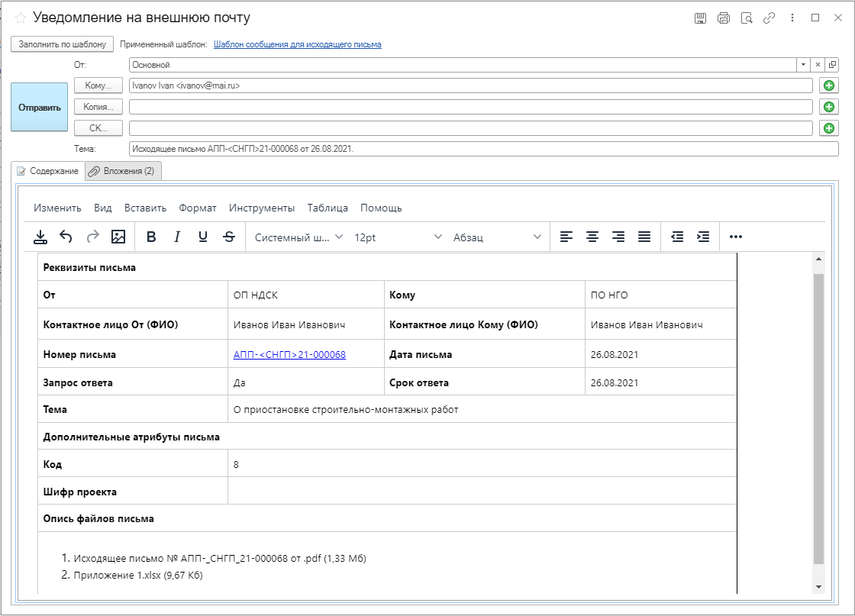Toggle strikethrough formatting
The height and width of the screenshot is (616, 855).
pos(229,237)
